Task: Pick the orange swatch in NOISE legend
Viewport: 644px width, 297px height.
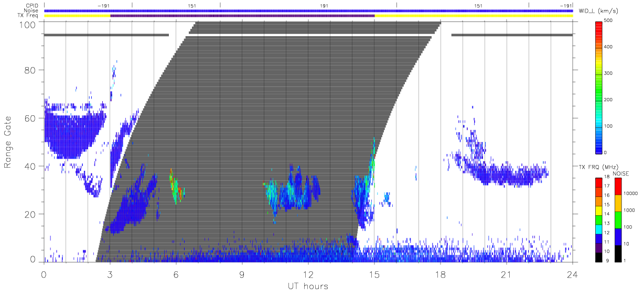Action: pyautogui.click(x=618, y=203)
